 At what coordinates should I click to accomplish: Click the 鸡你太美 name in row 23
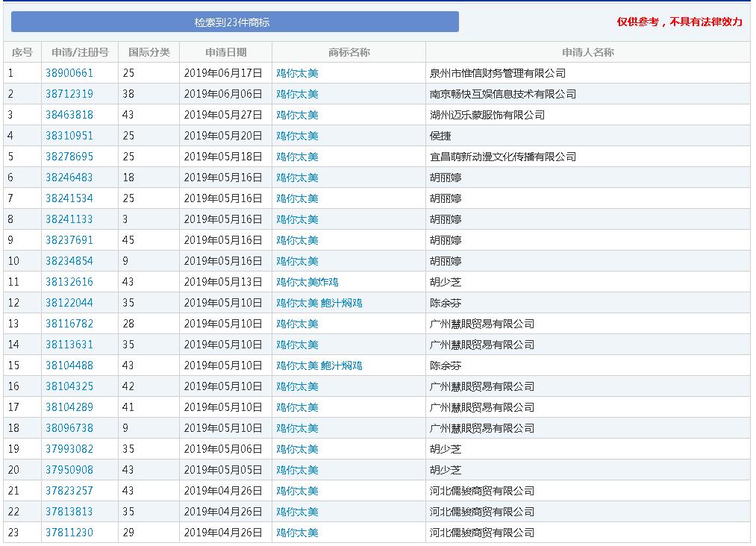[297, 533]
